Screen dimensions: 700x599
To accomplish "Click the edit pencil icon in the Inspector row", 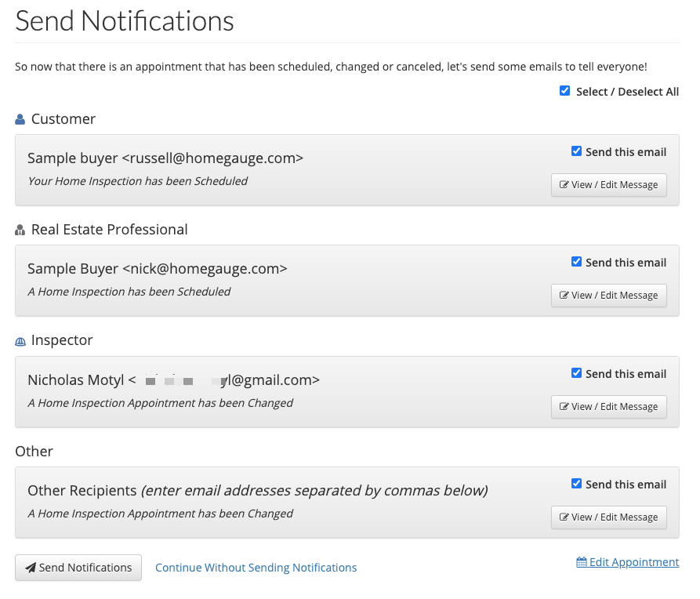I will point(564,407).
